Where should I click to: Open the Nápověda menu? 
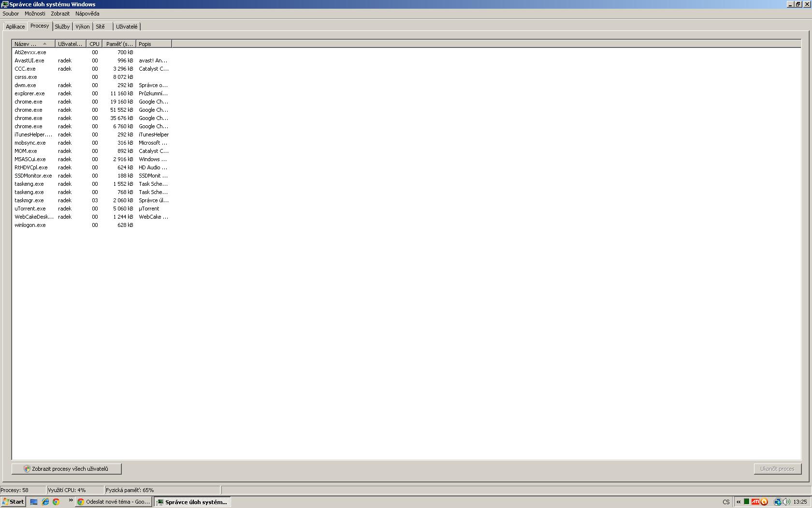point(87,14)
